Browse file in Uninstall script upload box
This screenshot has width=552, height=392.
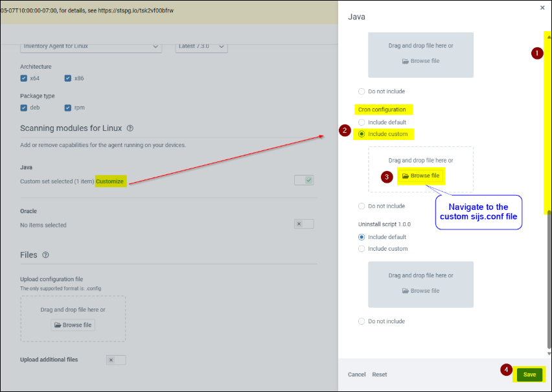pyautogui.click(x=421, y=290)
